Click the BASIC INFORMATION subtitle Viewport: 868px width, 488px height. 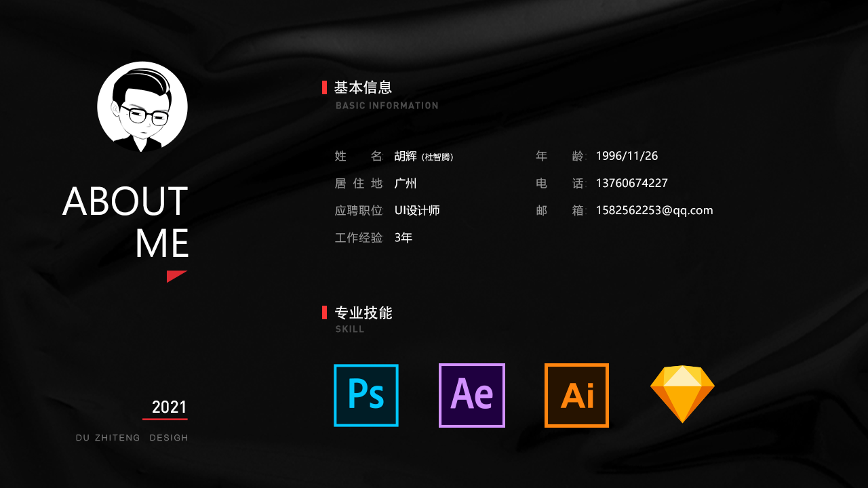[x=387, y=106]
